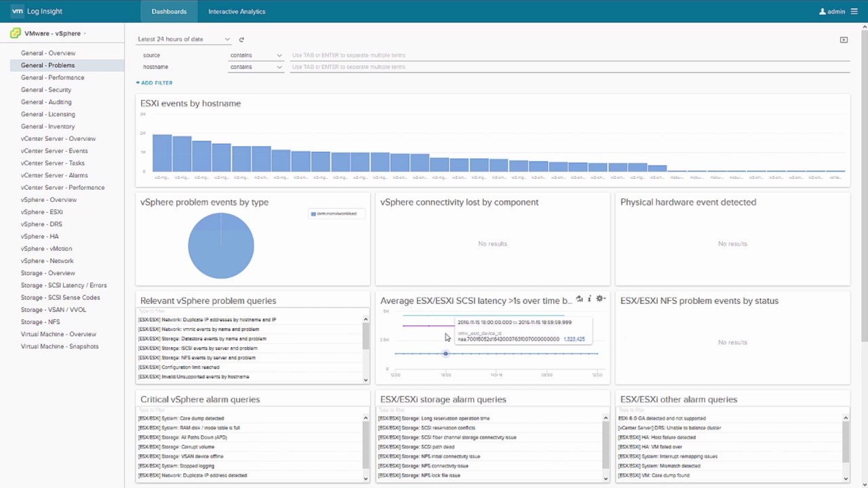Screen dimensions: 868x488
Task: Open Storage - SCSI Sense Codes dashboard
Action: click(60, 298)
